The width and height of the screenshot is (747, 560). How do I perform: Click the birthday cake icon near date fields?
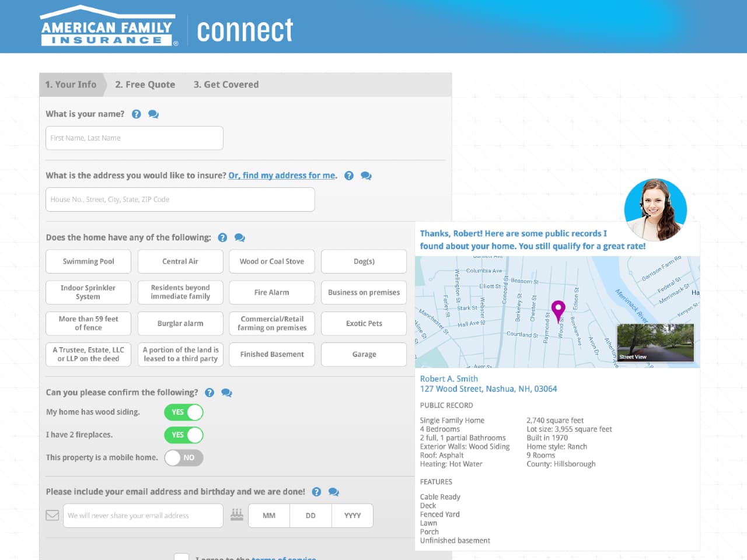236,515
